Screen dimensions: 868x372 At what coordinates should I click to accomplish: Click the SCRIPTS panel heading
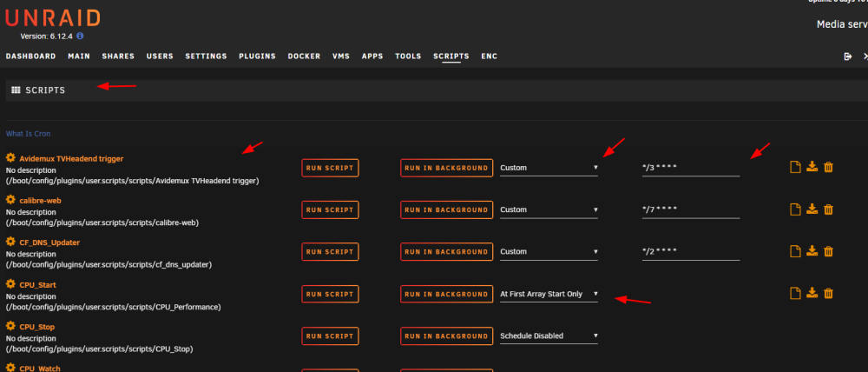(45, 90)
